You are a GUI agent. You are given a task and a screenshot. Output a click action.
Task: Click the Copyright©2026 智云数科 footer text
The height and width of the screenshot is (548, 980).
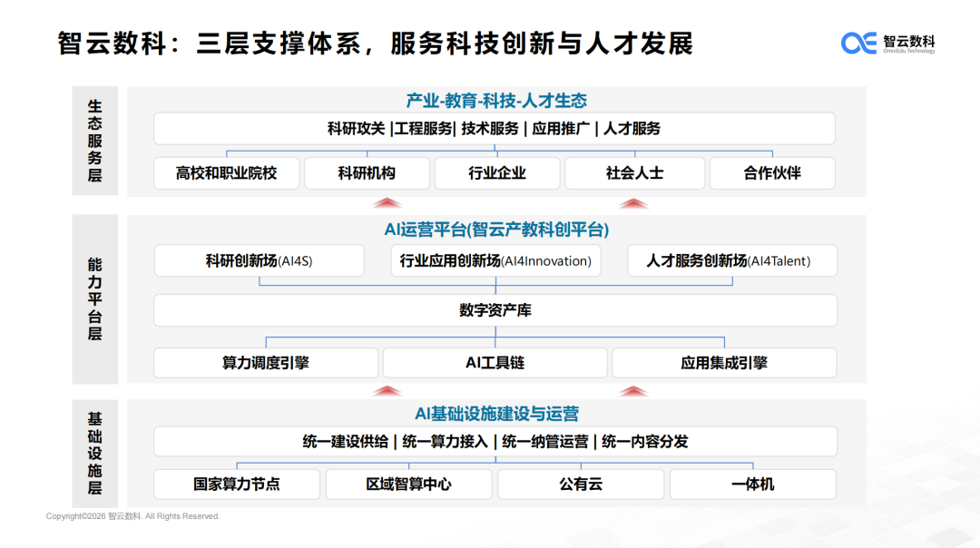point(133,516)
